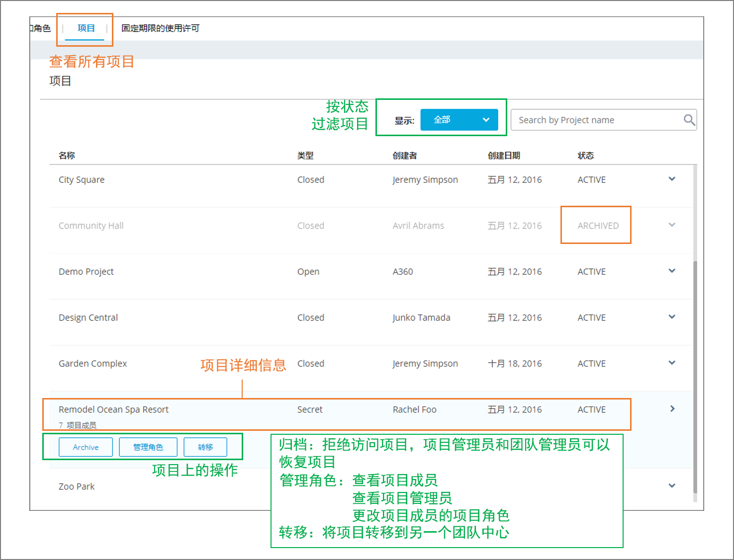This screenshot has width=734, height=560.
Task: Sort by the 创建者 column header
Action: [x=405, y=156]
